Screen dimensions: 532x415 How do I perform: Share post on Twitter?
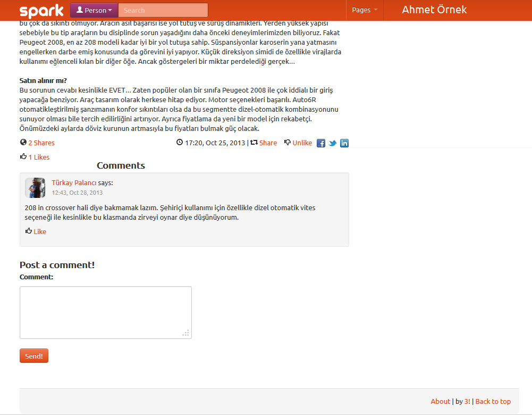(x=333, y=143)
